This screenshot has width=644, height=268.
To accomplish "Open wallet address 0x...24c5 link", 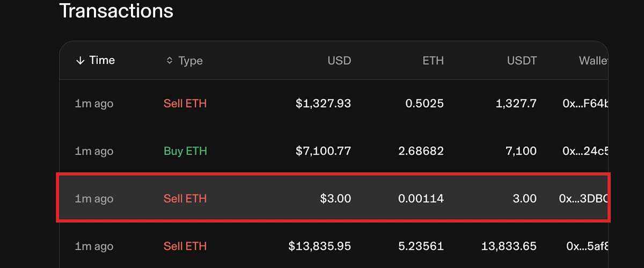I will [586, 151].
